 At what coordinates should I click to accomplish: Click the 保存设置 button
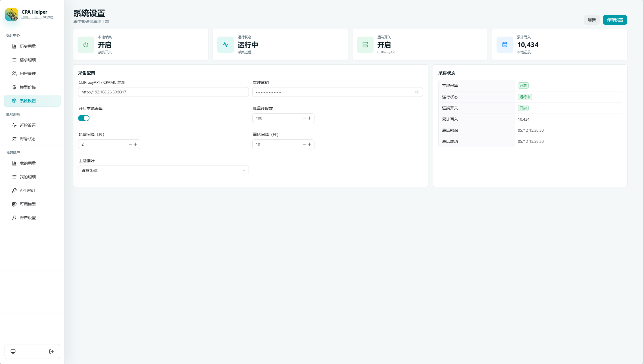615,20
